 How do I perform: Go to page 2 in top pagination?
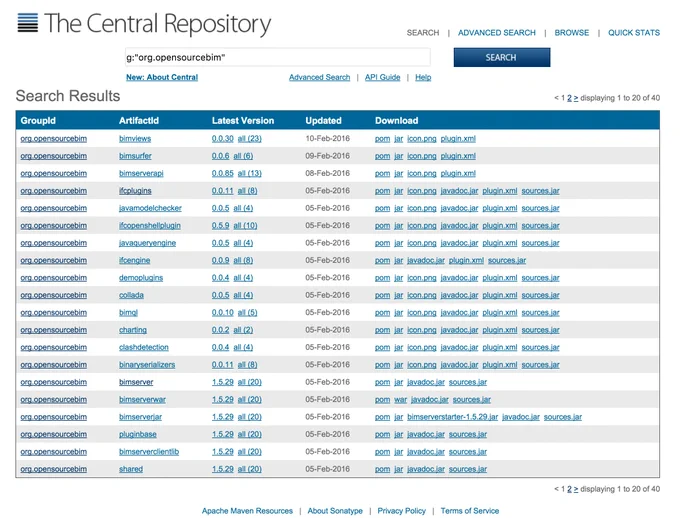[x=569, y=98]
